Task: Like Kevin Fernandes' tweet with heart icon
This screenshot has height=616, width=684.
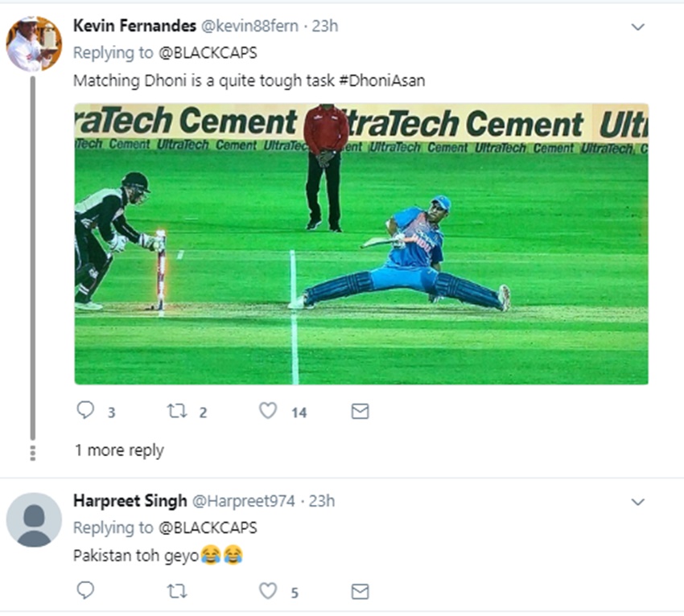Action: pyautogui.click(x=268, y=412)
